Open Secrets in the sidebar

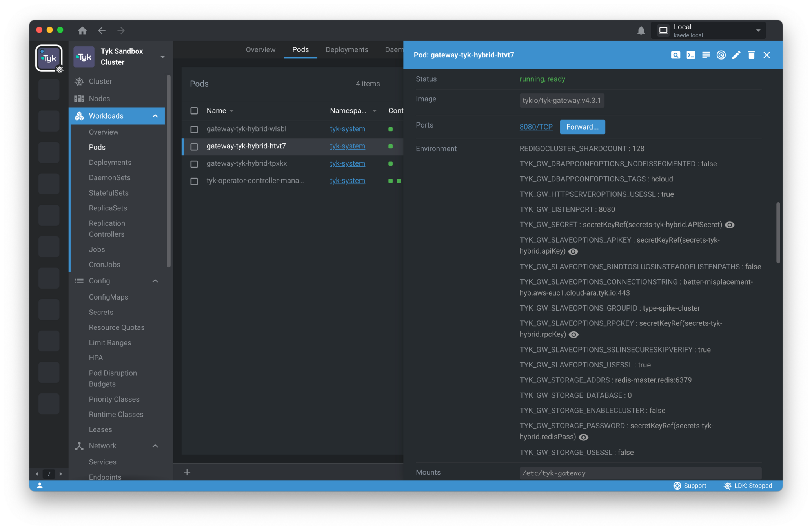tap(101, 312)
